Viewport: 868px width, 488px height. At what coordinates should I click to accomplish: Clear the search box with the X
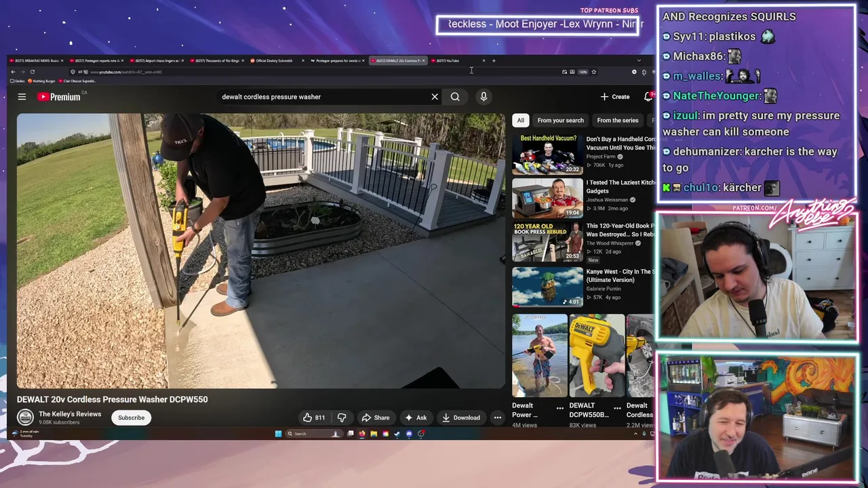pyautogui.click(x=435, y=97)
